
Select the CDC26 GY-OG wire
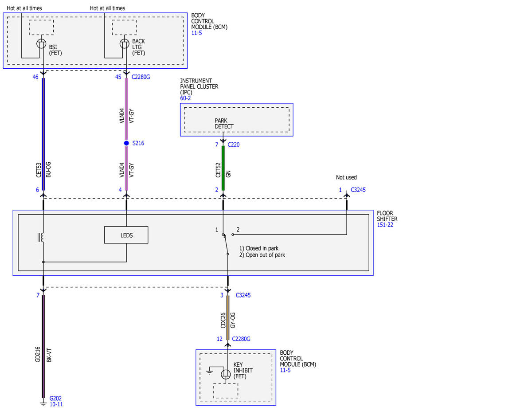pyautogui.click(x=228, y=317)
